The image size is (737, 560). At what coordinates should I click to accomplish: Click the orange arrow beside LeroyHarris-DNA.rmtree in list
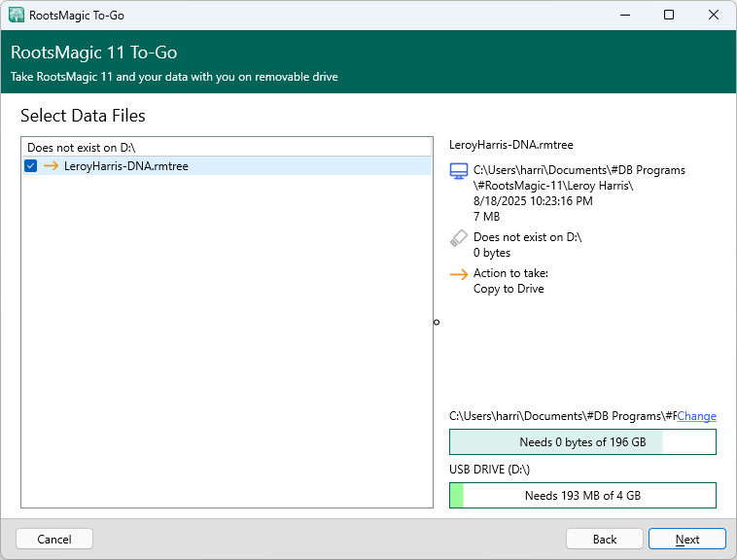point(51,166)
